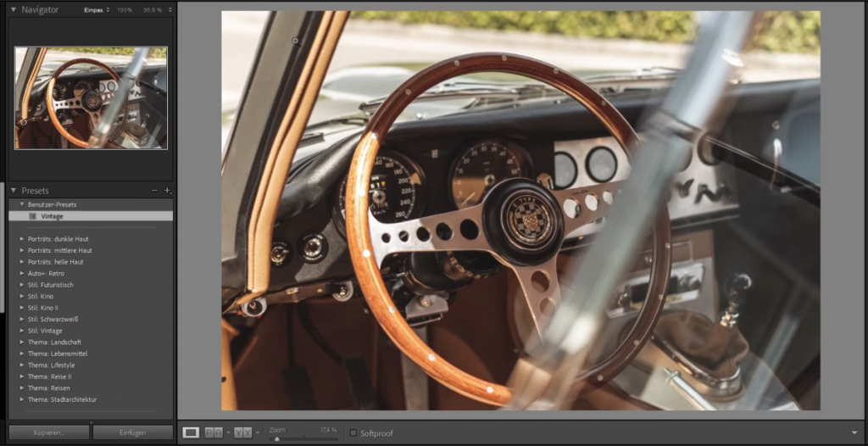Select the Einpas. zoom option in Navigator

(93, 10)
